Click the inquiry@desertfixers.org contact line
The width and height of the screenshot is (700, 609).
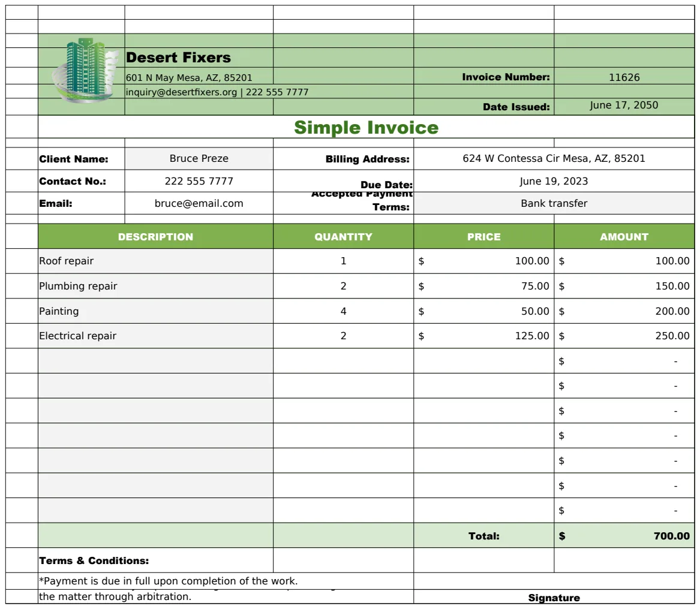(x=217, y=92)
